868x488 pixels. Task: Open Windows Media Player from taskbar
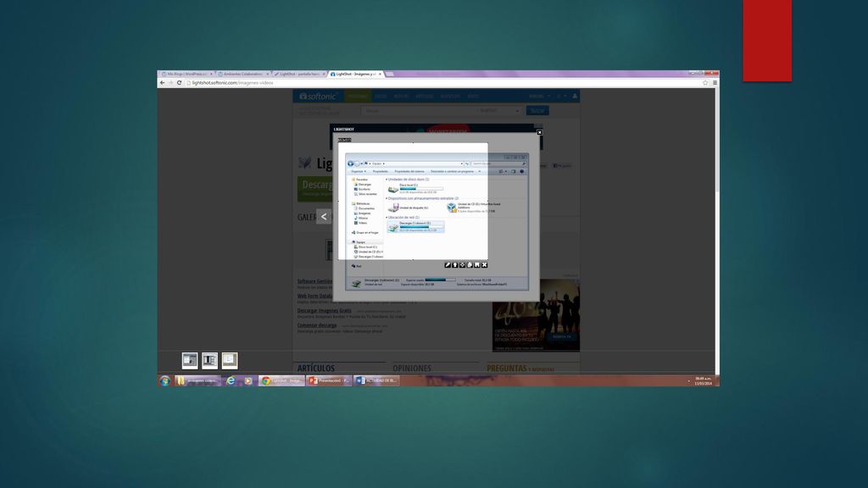[x=248, y=380]
